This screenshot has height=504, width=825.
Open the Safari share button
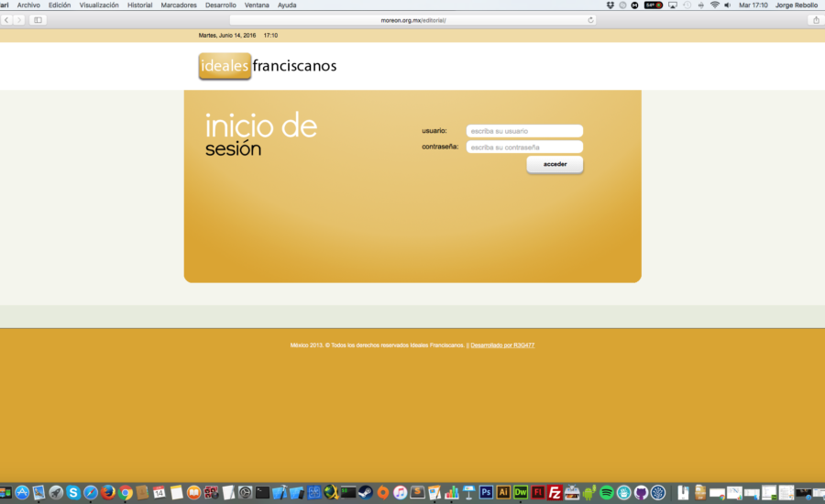click(816, 20)
